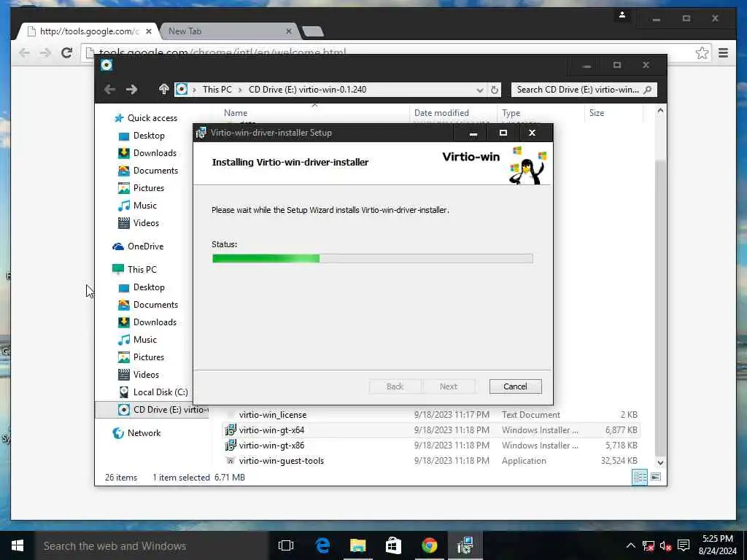Screen dimensions: 747x560
Task: Click the Explorer scroll down arrow
Action: coord(660,462)
